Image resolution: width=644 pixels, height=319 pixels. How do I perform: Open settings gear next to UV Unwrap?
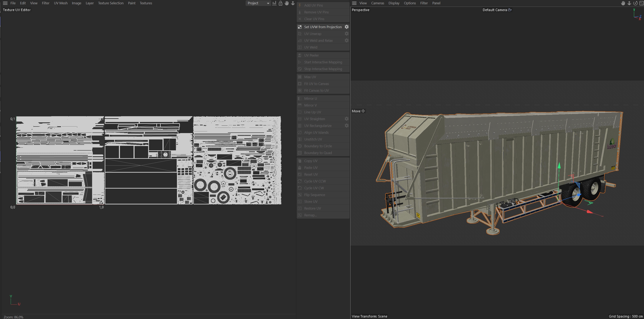(346, 34)
